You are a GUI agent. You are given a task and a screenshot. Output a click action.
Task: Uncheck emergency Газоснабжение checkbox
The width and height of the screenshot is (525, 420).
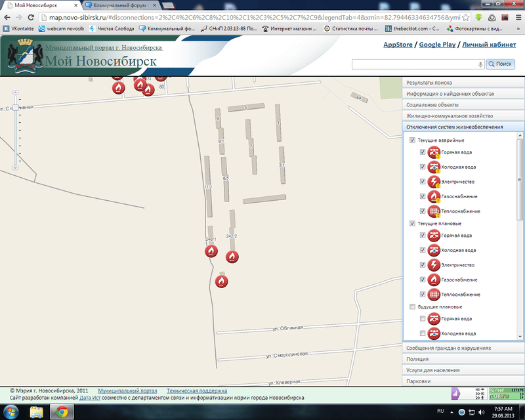(x=423, y=196)
